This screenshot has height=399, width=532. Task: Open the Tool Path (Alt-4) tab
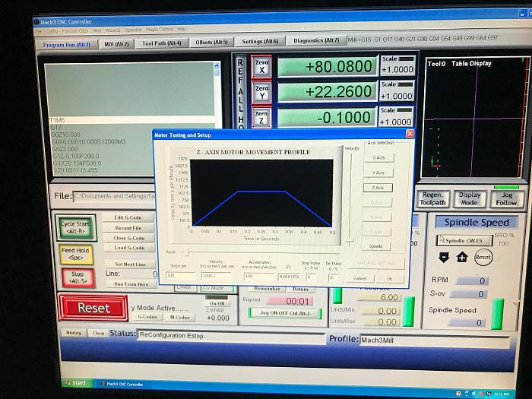coord(162,43)
